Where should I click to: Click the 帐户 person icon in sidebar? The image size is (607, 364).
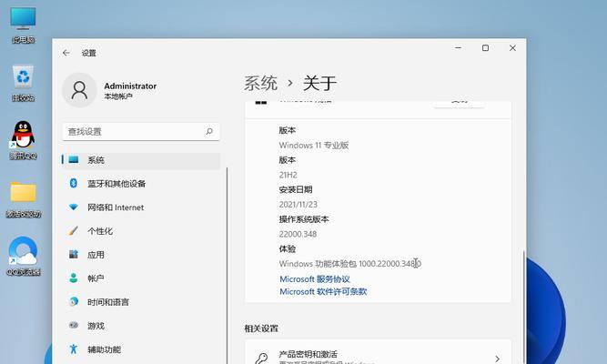pos(74,278)
